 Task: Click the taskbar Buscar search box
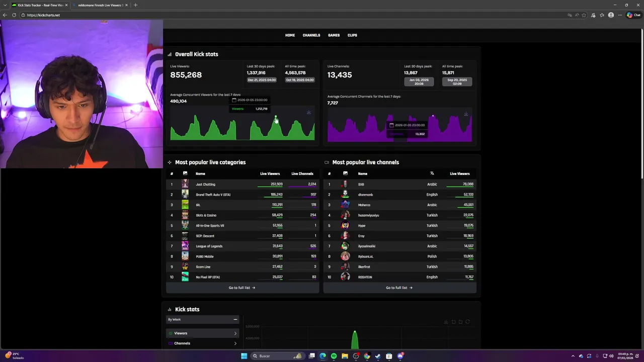[x=277, y=356]
